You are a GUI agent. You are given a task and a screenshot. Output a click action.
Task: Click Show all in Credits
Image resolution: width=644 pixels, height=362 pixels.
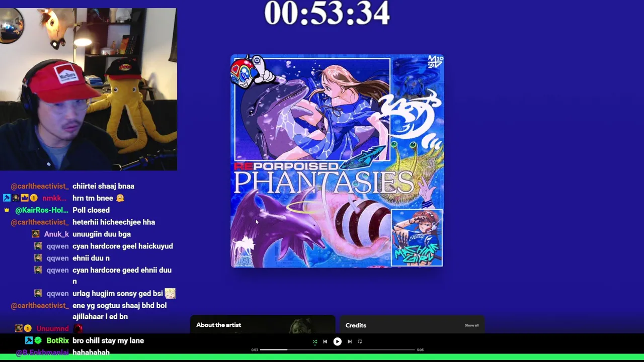coord(471,325)
